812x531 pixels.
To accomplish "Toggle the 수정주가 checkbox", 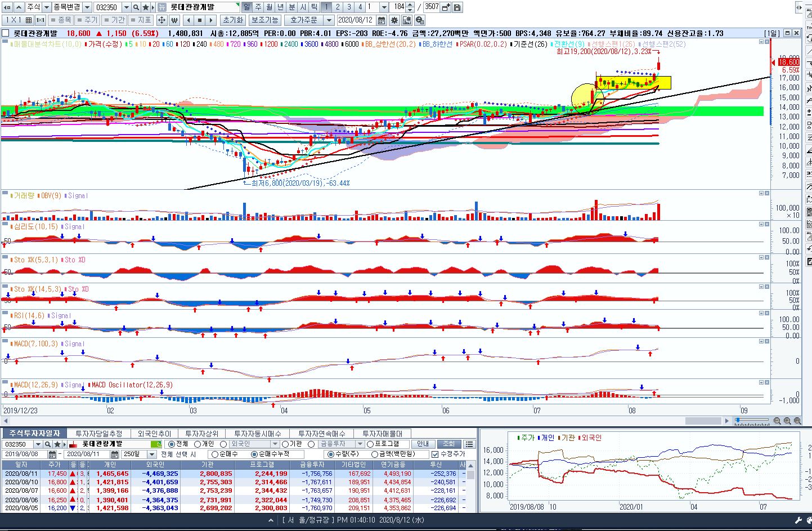I will (x=435, y=454).
